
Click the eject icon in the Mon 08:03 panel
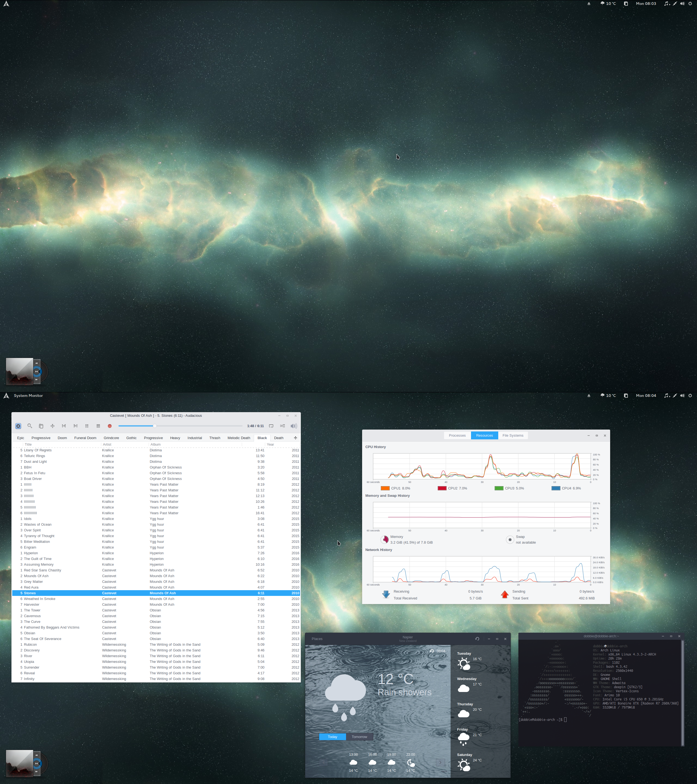pyautogui.click(x=589, y=4)
